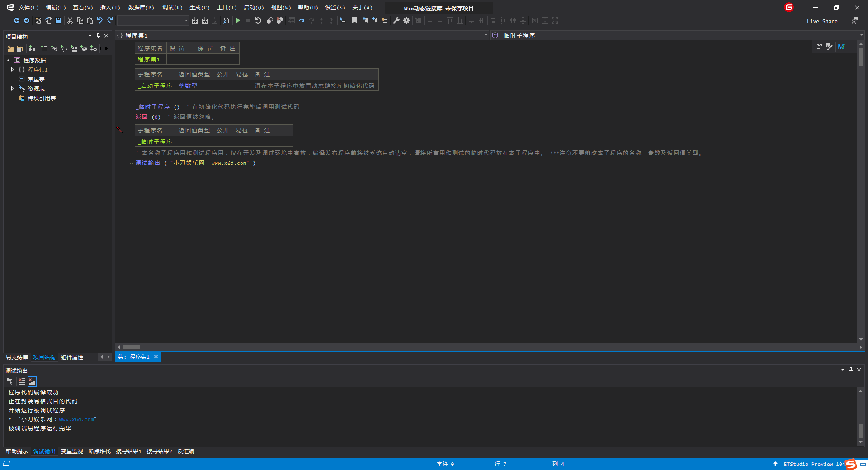Screen dimensions: 868x470
Task: Toggle pin on 项目结构 panel
Action: [x=98, y=36]
